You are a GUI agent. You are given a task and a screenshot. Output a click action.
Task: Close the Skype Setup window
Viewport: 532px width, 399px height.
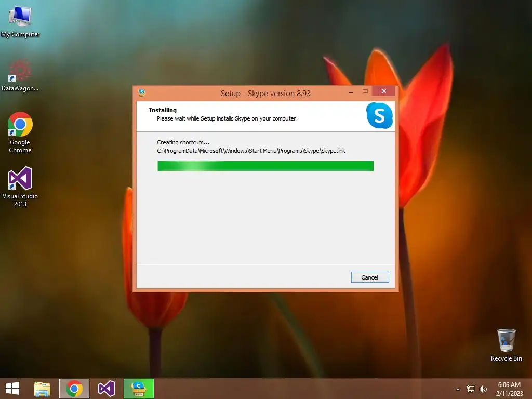384,91
